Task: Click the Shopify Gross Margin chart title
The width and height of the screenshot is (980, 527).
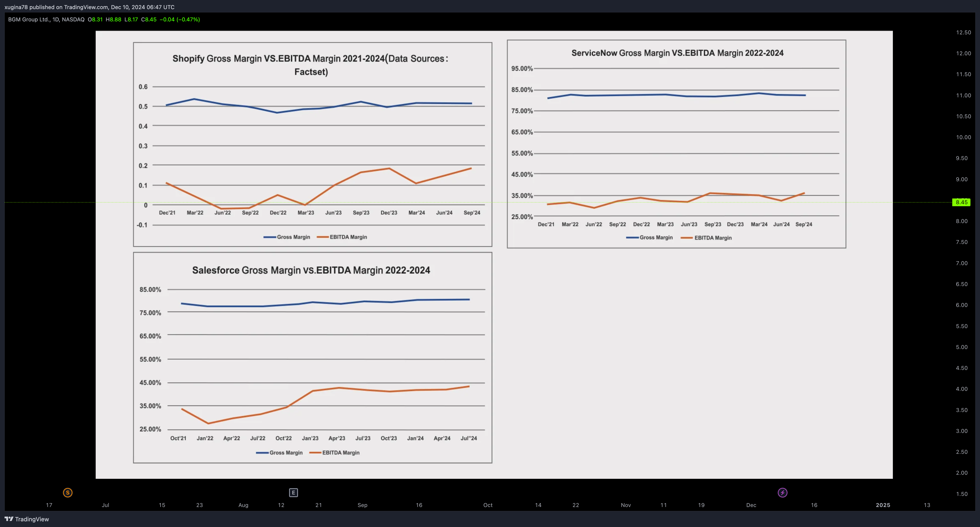Action: (x=310, y=65)
